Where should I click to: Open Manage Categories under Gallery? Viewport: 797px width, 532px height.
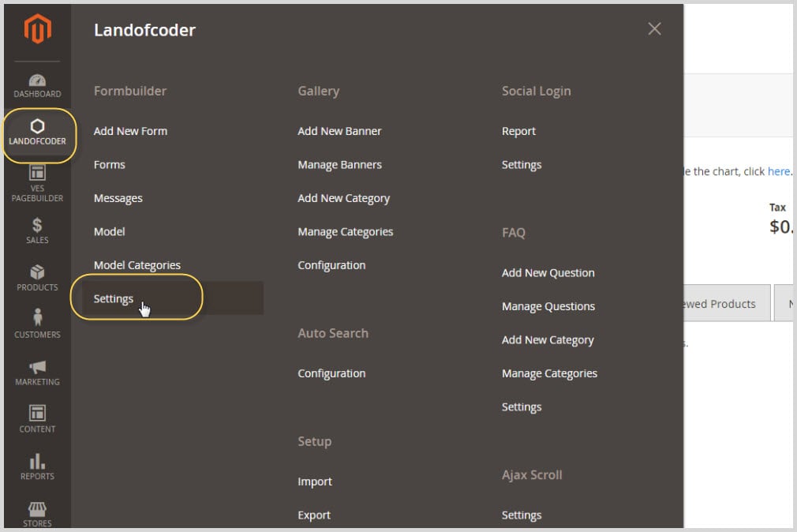pos(346,231)
